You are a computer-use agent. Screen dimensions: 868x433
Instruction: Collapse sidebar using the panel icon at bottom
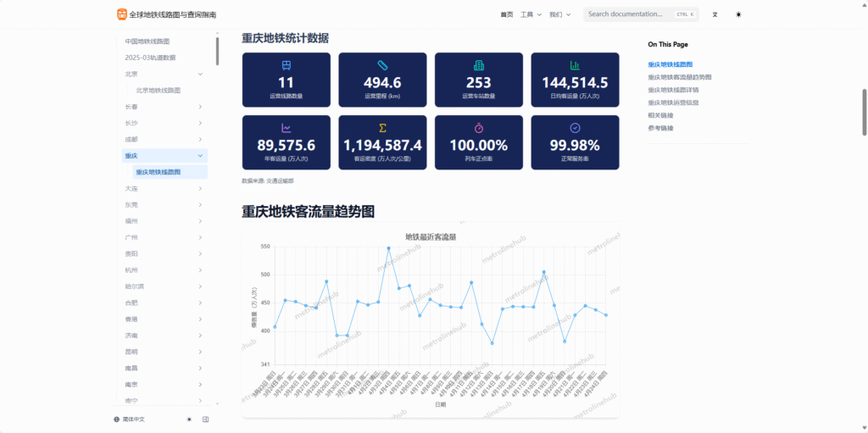click(x=205, y=419)
